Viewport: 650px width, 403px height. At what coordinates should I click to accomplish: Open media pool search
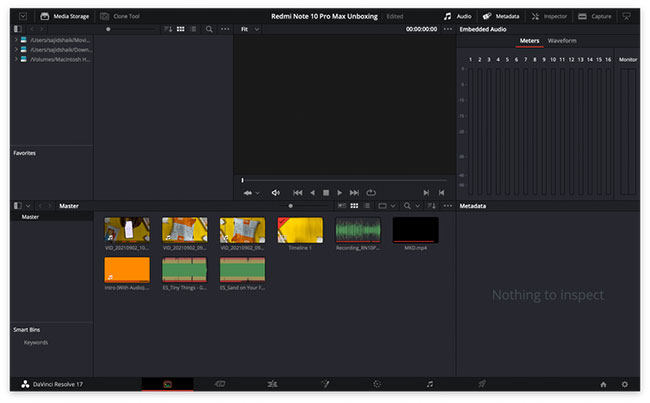pos(407,206)
